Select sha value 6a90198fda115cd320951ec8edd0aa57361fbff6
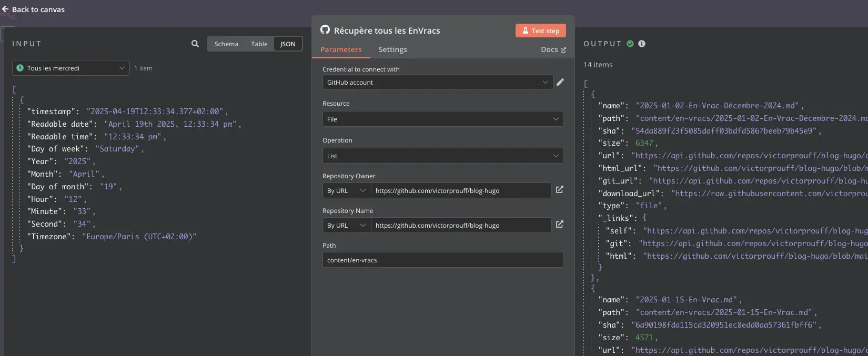Image resolution: width=868 pixels, height=356 pixels. 724,325
